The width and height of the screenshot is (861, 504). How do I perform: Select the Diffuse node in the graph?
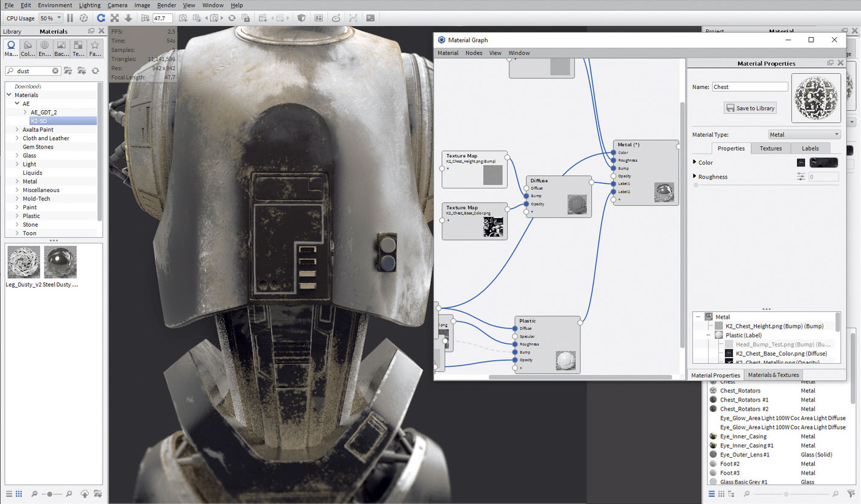click(x=559, y=196)
